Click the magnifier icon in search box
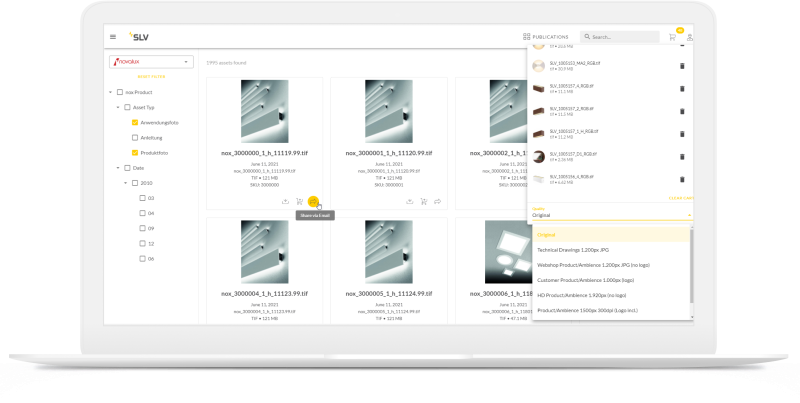Screen dimensions: 800x403 [587, 37]
